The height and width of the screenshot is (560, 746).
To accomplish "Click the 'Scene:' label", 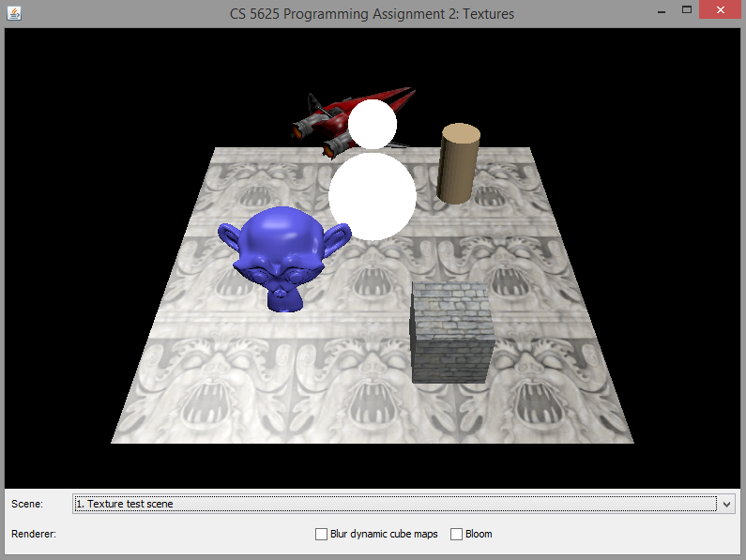I will pos(27,504).
